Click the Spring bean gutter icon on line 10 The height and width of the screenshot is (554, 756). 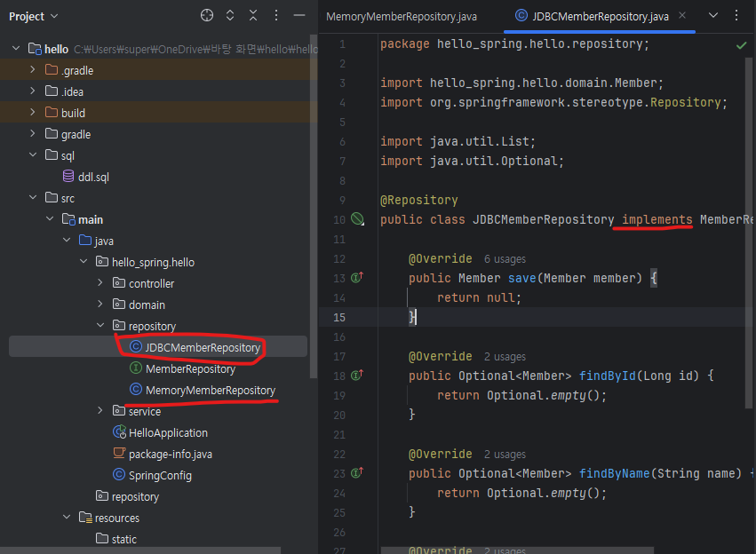(x=357, y=219)
